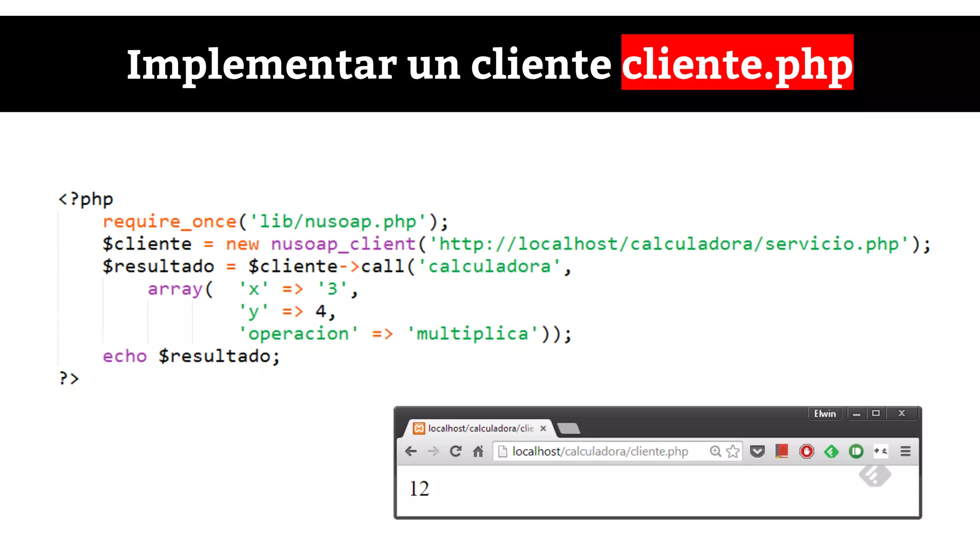Click the Elwin profile button

(825, 413)
